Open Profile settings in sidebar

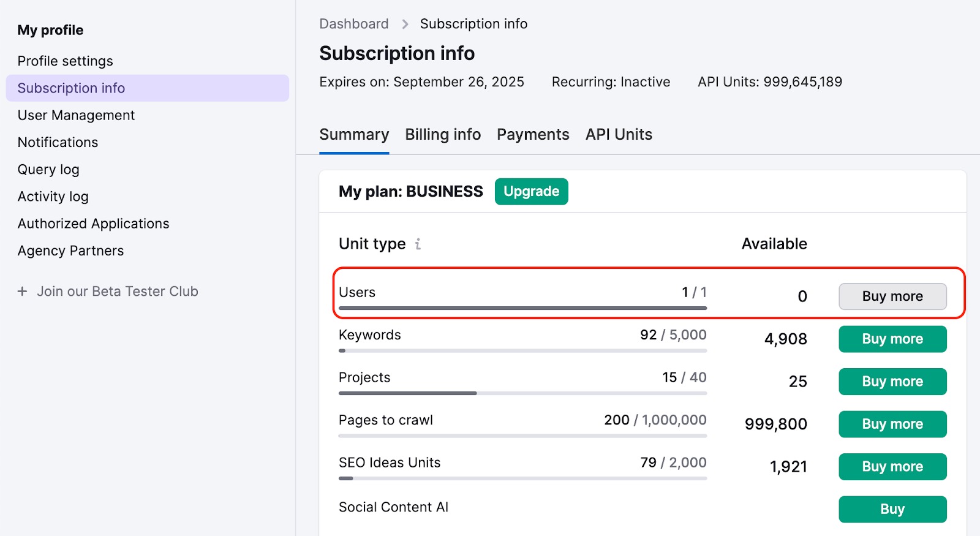click(x=65, y=61)
